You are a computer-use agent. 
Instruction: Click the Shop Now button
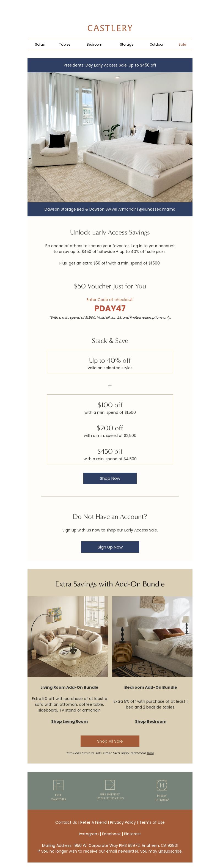pyautogui.click(x=110, y=478)
